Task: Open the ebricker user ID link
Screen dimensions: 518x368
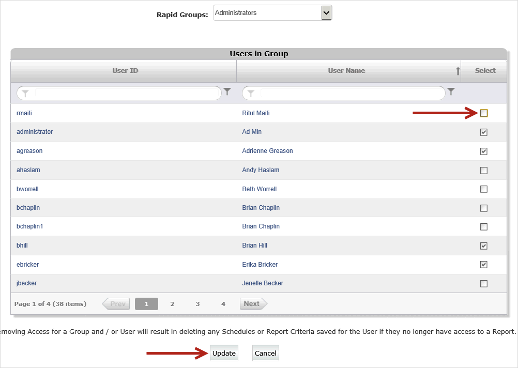Action: tap(28, 265)
